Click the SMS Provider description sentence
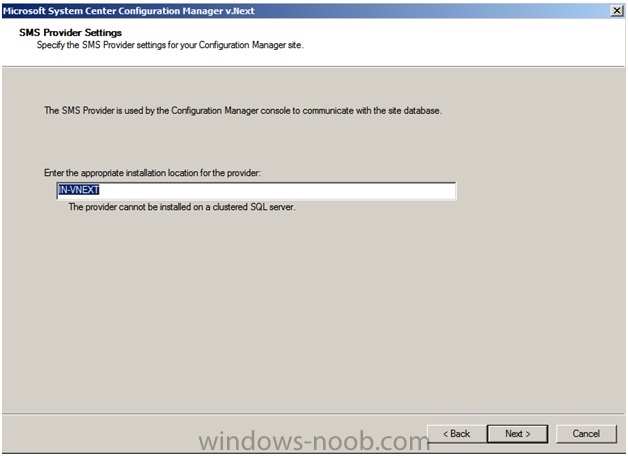Viewport: 628px width, 456px height. coord(243,110)
